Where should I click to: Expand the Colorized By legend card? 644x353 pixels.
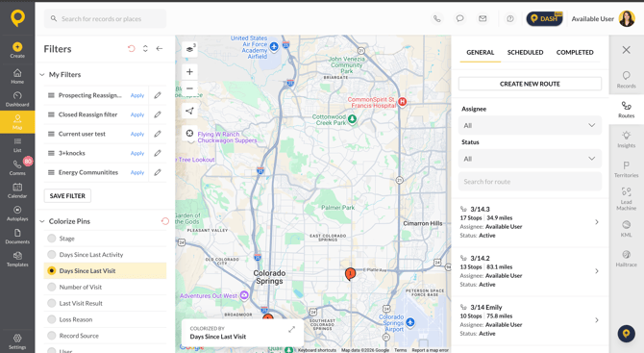(x=291, y=329)
